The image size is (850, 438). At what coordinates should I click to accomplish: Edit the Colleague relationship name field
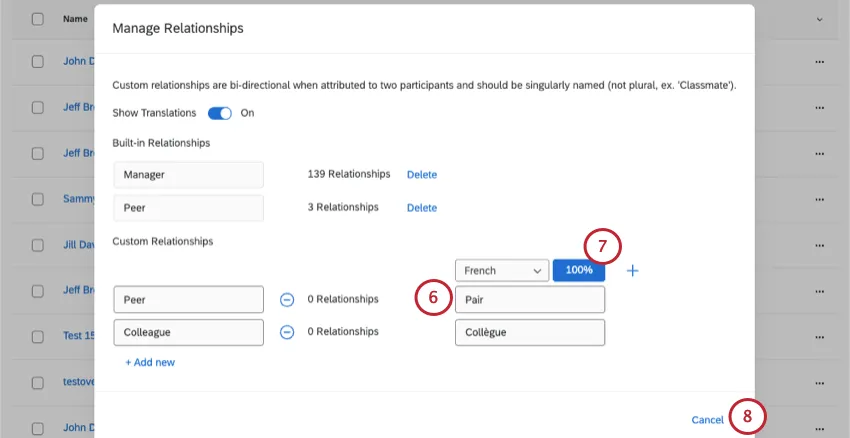point(188,332)
